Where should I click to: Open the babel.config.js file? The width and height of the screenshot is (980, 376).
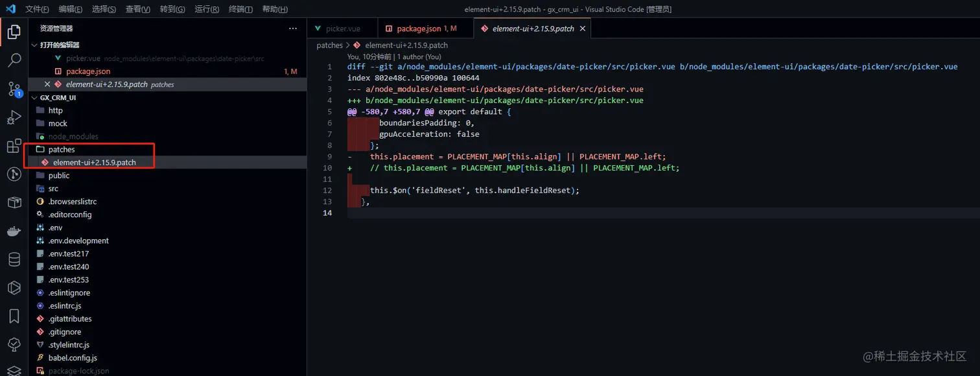[73, 357]
